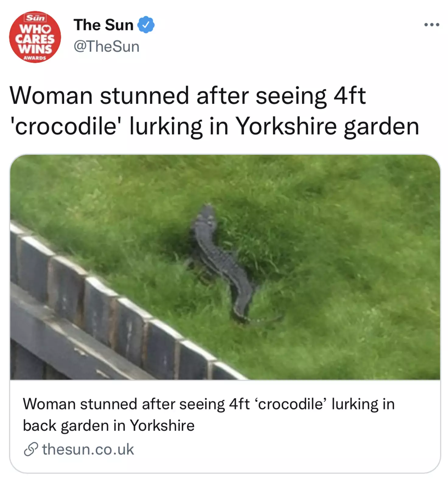Click the AWARDS label inside the avatar
Screen dimensions: 448x487
click(x=35, y=58)
